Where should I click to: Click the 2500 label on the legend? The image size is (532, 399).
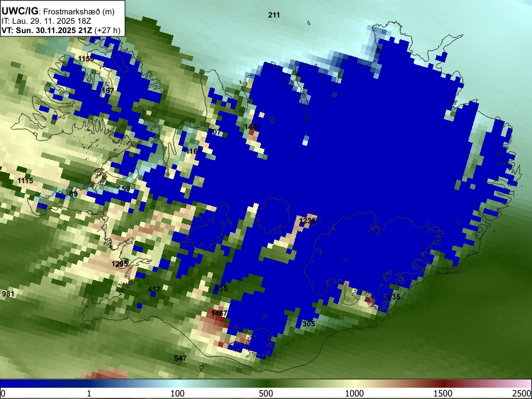(x=523, y=393)
